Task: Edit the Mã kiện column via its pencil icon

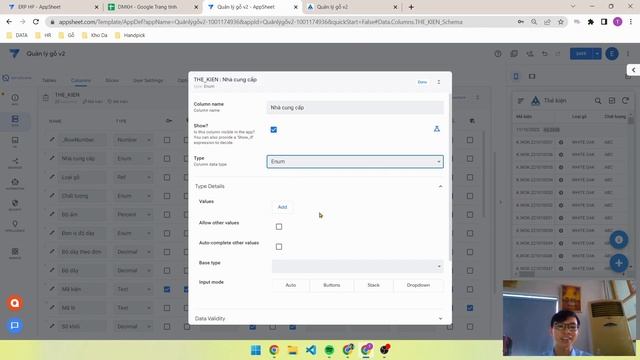Action: [x=52, y=289]
